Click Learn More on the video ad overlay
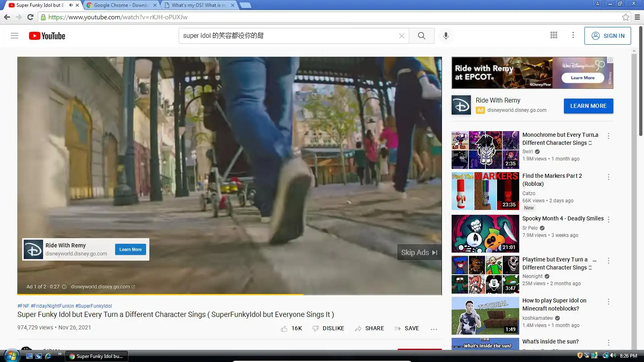Viewport: 644px width, 362px height. 130,249
